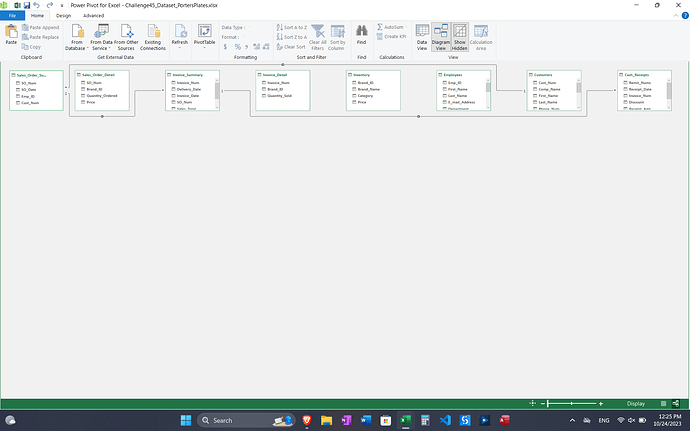
Task: Click Sort A to Z
Action: pyautogui.click(x=292, y=27)
